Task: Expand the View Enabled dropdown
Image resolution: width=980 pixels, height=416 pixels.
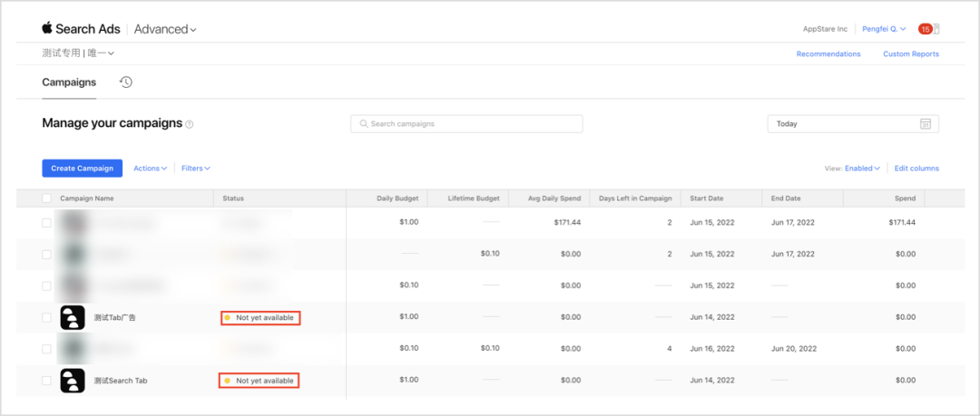Action: tap(861, 169)
